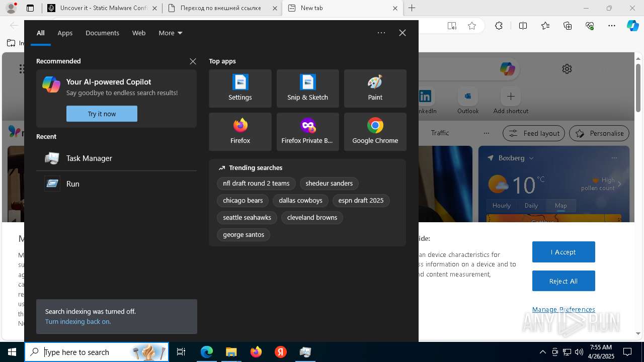Open the volume control in tray
644x362 pixels.
pyautogui.click(x=579, y=352)
